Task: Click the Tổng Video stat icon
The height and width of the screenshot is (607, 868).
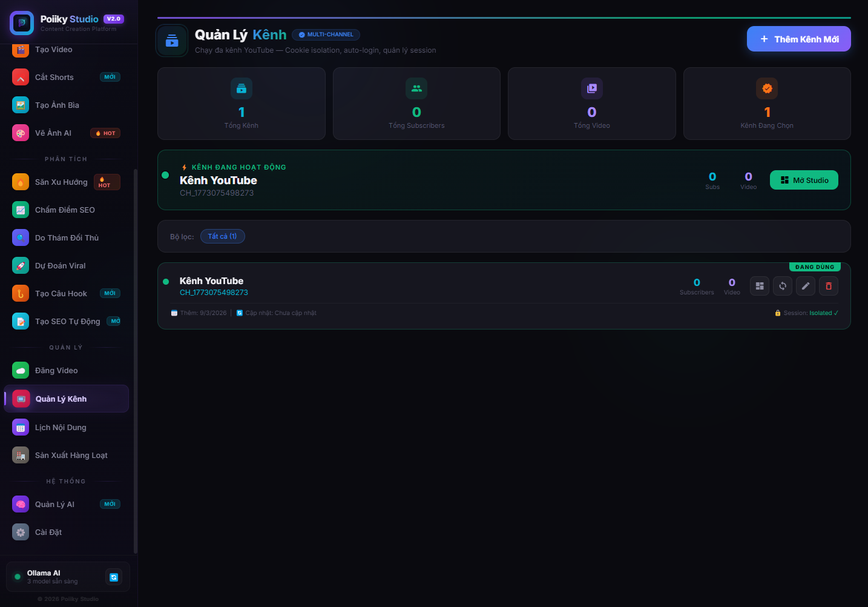Action: coord(592,88)
